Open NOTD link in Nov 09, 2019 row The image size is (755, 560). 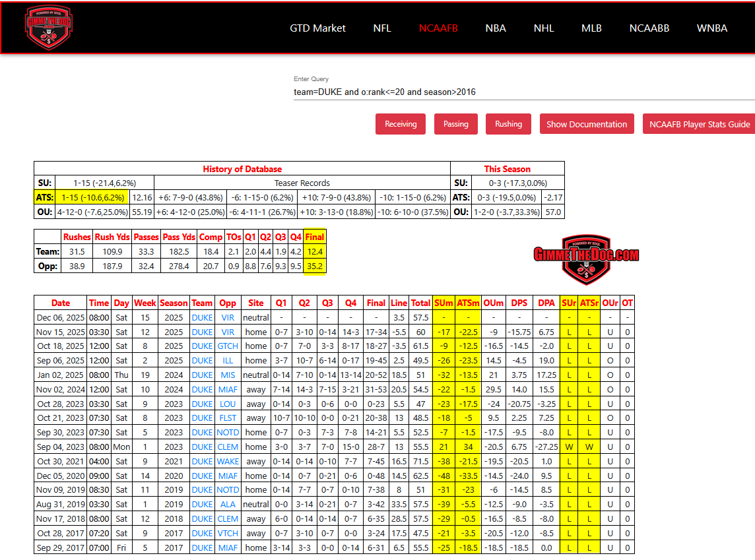tap(228, 490)
